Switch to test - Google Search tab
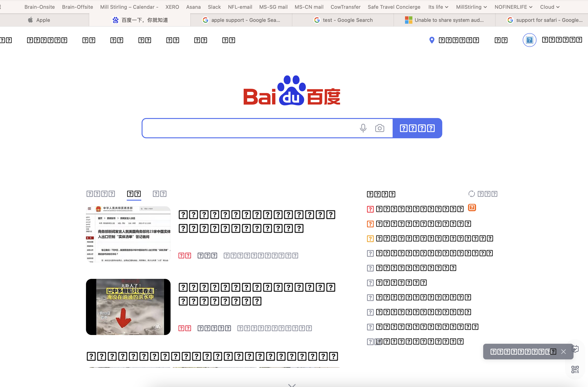Viewport: 588px width, 387px height. [x=343, y=20]
